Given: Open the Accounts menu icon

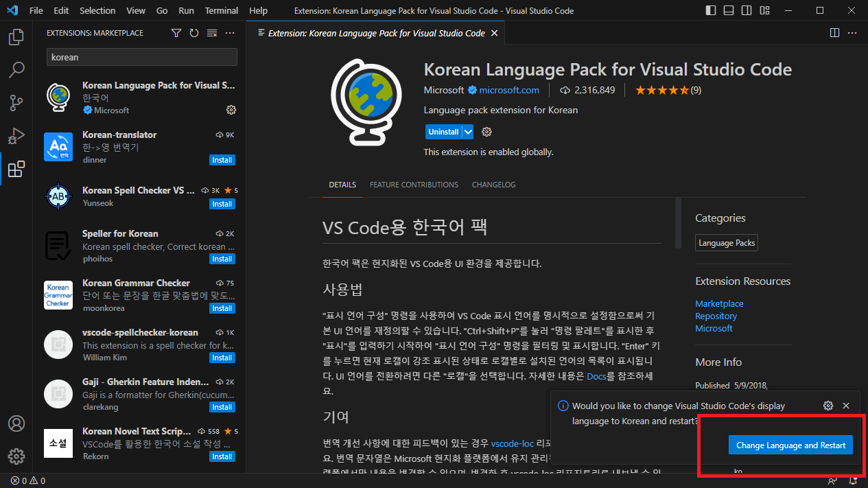Looking at the screenshot, I should tap(16, 423).
